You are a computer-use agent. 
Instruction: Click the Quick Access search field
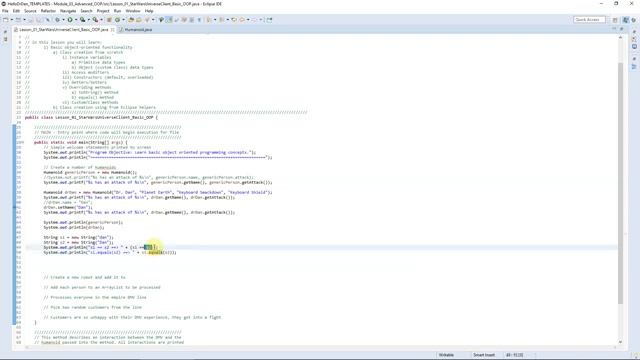(x=589, y=20)
